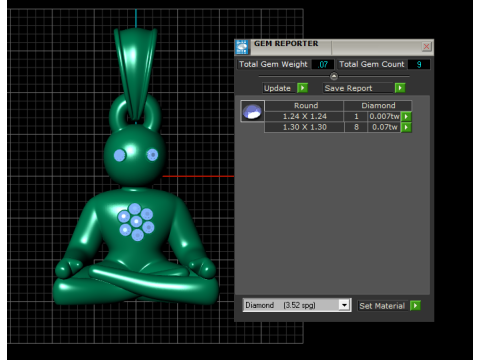Click the Gem Reporter panel logo icon
The image size is (480, 360).
pyautogui.click(x=242, y=47)
